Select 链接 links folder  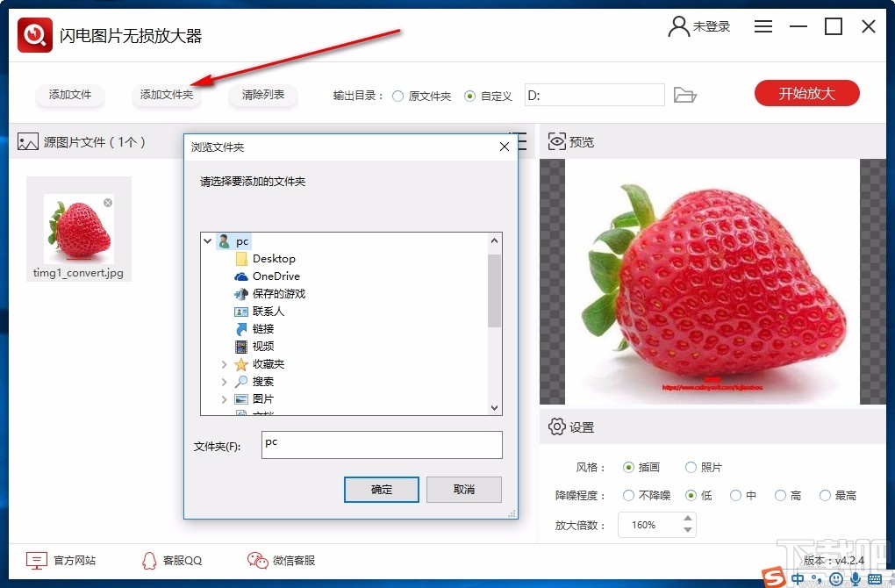(x=254, y=329)
